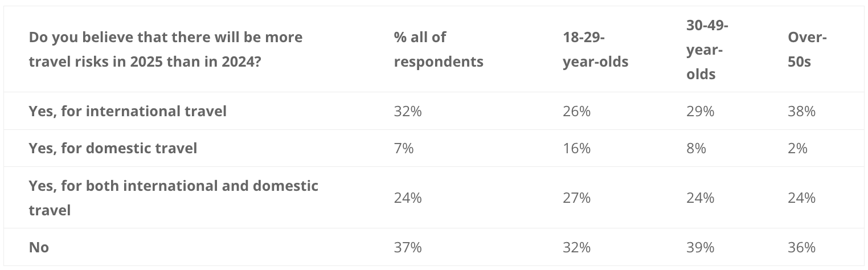Select the 16% domestic travel 18-29 cell
The width and height of the screenshot is (868, 270).
[x=576, y=148]
